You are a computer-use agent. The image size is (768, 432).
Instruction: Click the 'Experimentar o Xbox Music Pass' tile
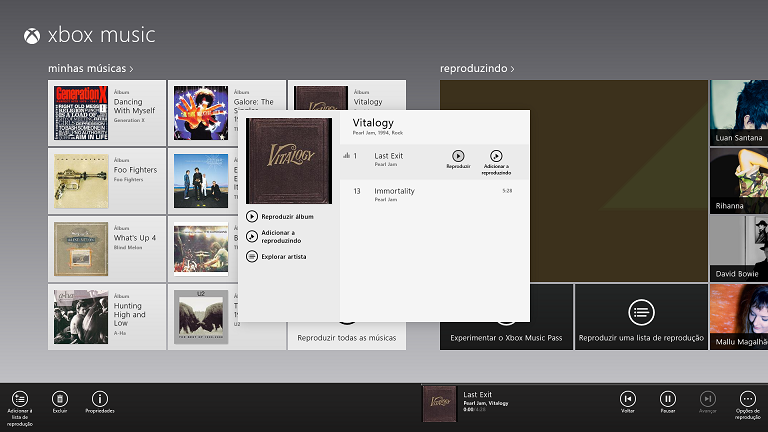coord(506,336)
